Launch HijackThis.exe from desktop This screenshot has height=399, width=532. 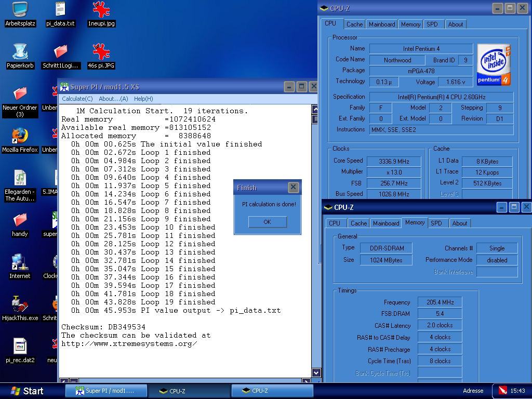coord(20,309)
